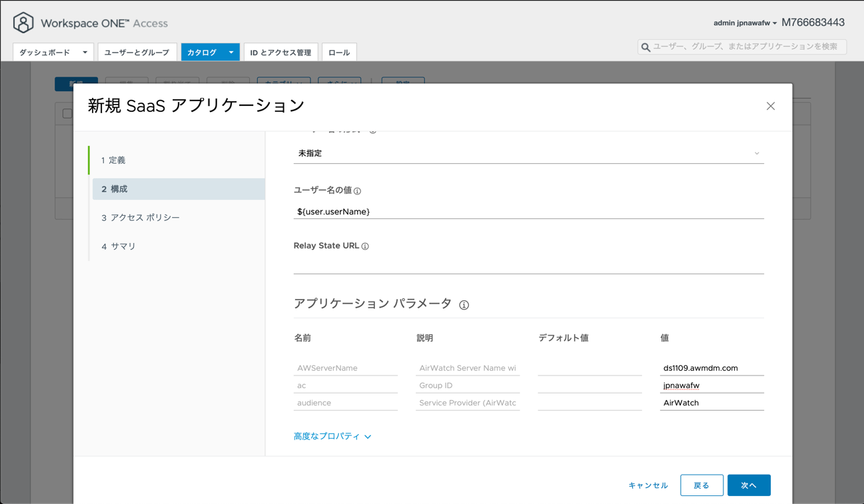Open ユーザーとグループ tab

tap(137, 53)
